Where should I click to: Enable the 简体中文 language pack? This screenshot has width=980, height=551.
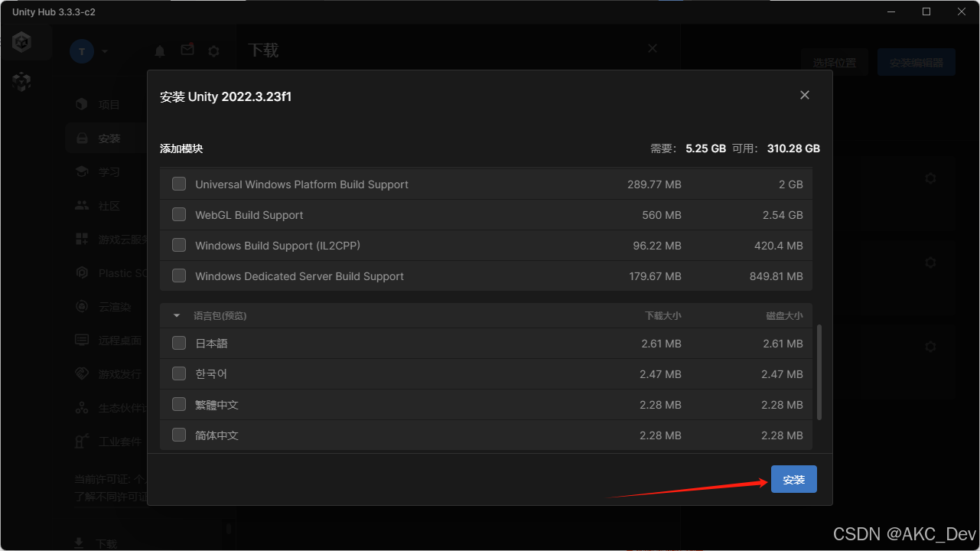click(x=179, y=435)
